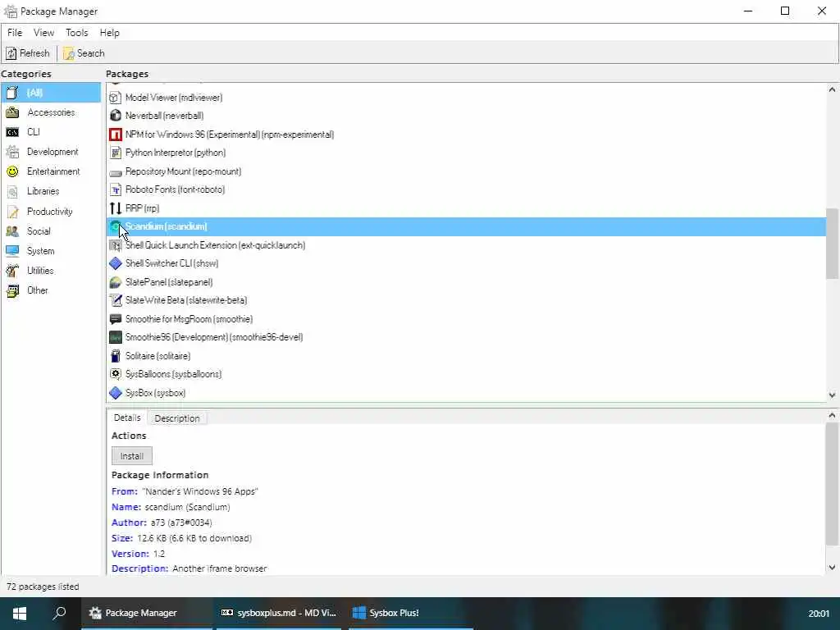Click the SlateWrite Beta package icon

[115, 300]
